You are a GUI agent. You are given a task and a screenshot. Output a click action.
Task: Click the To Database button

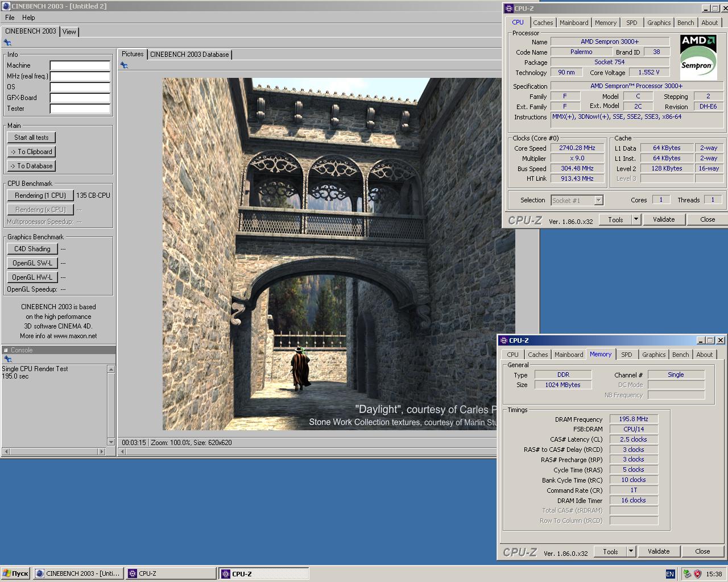(x=32, y=166)
